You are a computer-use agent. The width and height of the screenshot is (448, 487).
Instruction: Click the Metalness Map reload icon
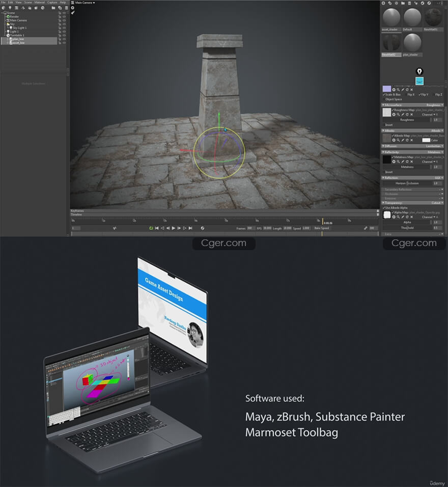(x=407, y=161)
